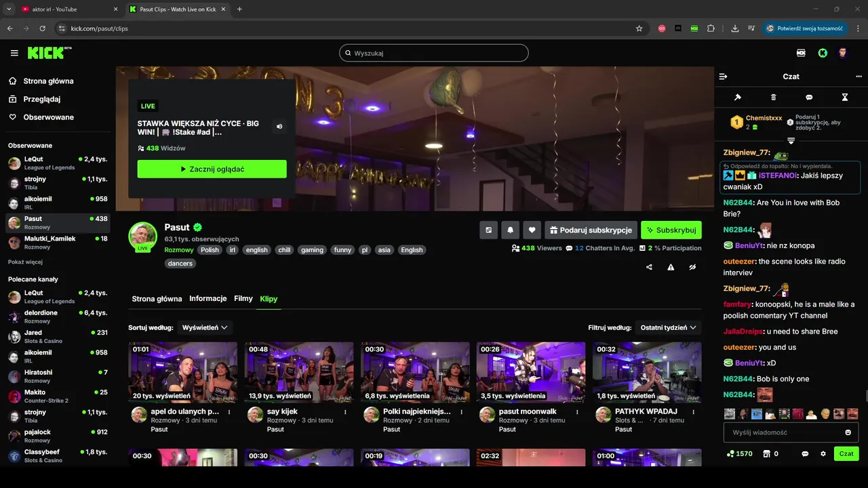This screenshot has width=868, height=488.
Task: Click the speech bubble icon in chat toolbar
Action: (809, 98)
